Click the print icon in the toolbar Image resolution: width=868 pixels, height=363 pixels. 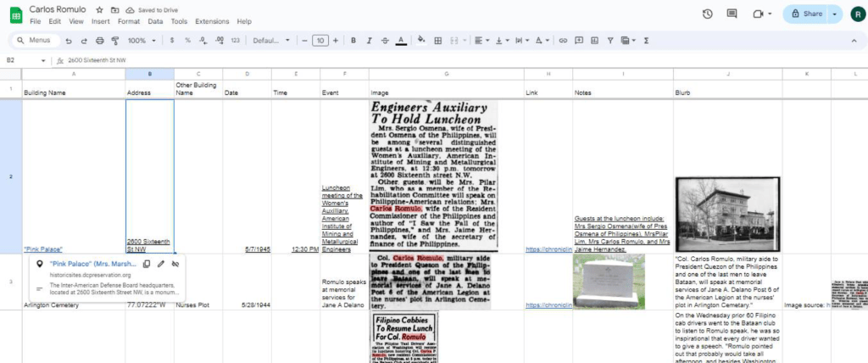coord(100,41)
